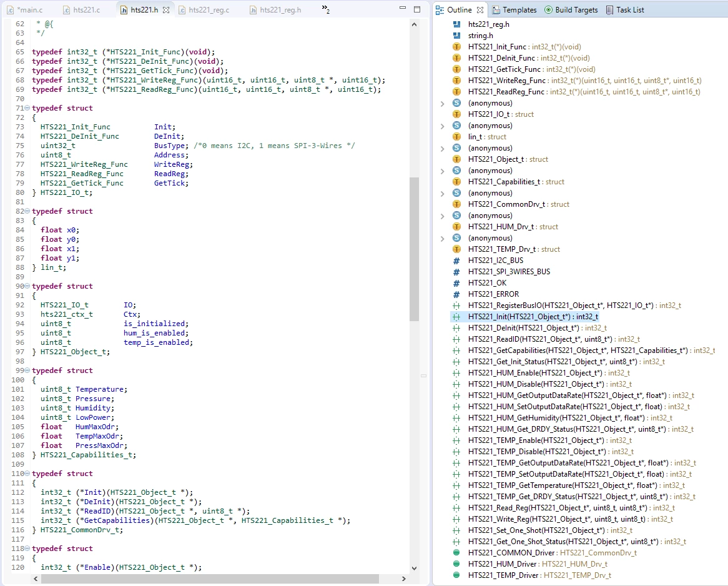The image size is (728, 586).
Task: Click the HTS221_Init_Func typedef icon
Action: (x=456, y=46)
